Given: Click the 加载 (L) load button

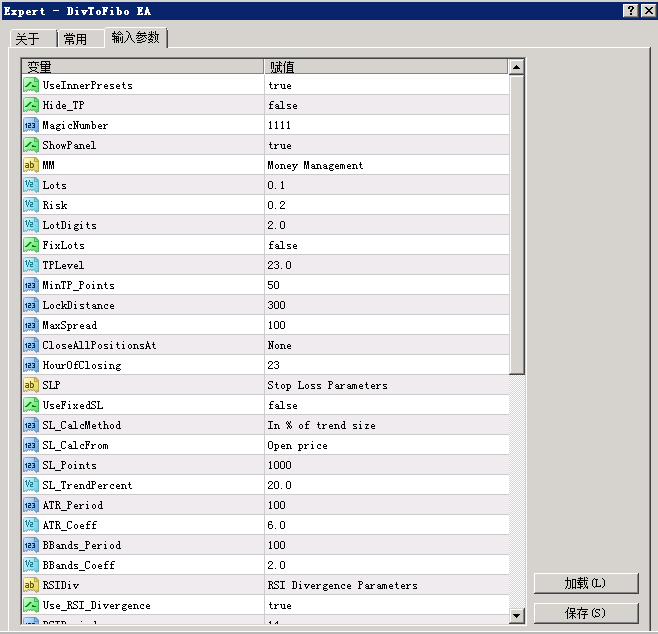Looking at the screenshot, I should click(x=586, y=583).
